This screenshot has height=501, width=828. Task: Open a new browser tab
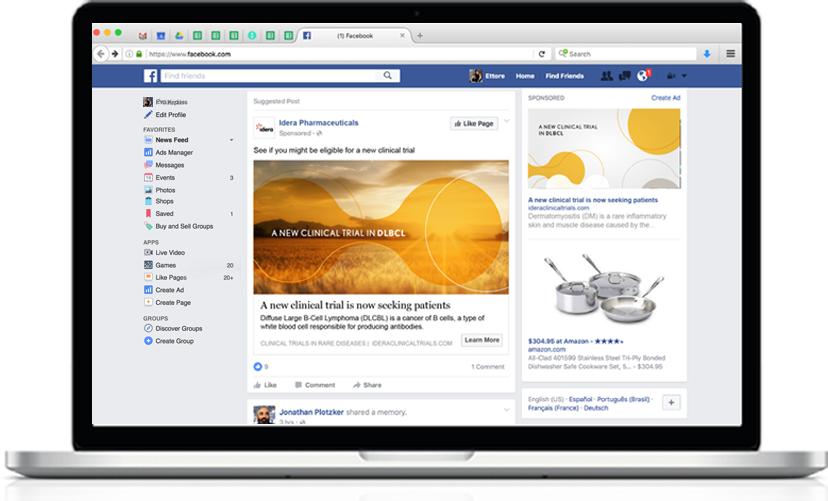(x=420, y=36)
